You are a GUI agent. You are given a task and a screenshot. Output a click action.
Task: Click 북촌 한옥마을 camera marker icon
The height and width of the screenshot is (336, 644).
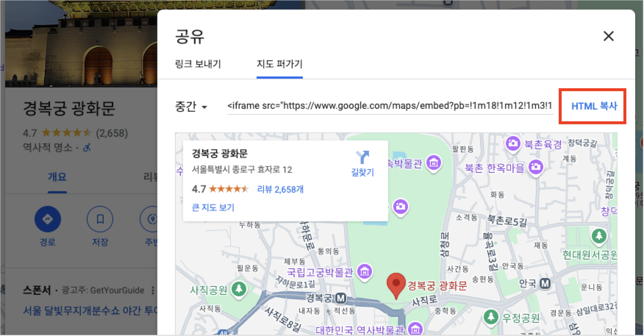click(536, 167)
